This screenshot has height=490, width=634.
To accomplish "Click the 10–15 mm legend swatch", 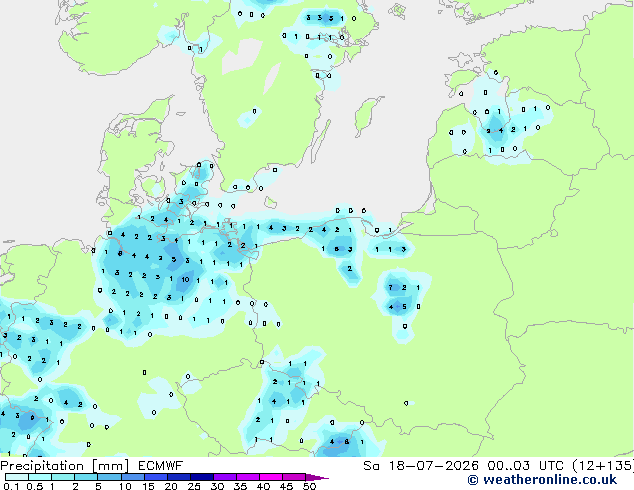I will tap(132, 477).
